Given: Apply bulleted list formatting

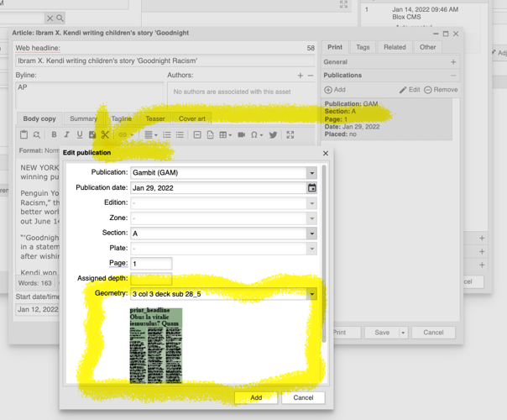Looking at the screenshot, I should (180, 134).
